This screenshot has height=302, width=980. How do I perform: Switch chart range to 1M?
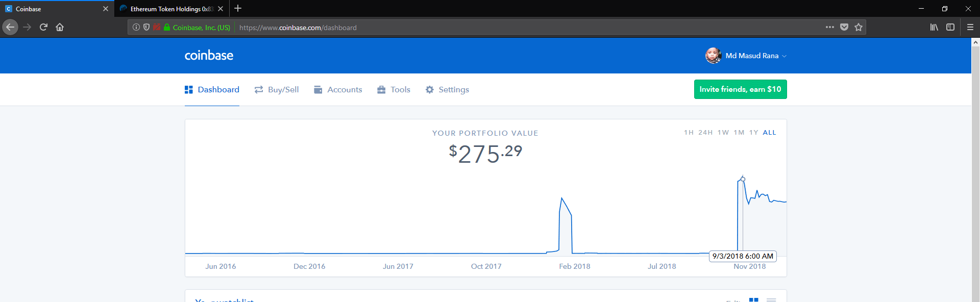[x=739, y=132]
